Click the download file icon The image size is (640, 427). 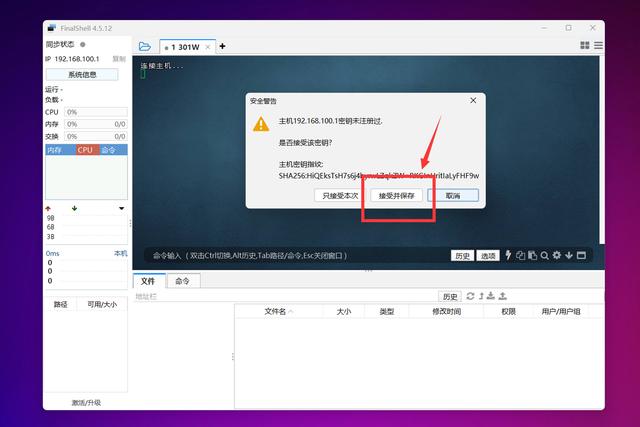tap(491, 296)
